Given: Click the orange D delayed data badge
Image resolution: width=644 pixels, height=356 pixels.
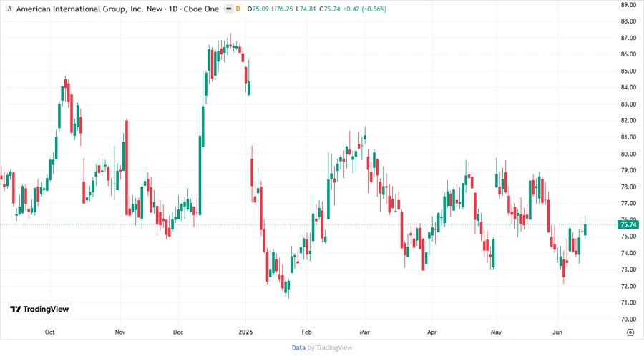Looking at the screenshot, I should tap(238, 9).
